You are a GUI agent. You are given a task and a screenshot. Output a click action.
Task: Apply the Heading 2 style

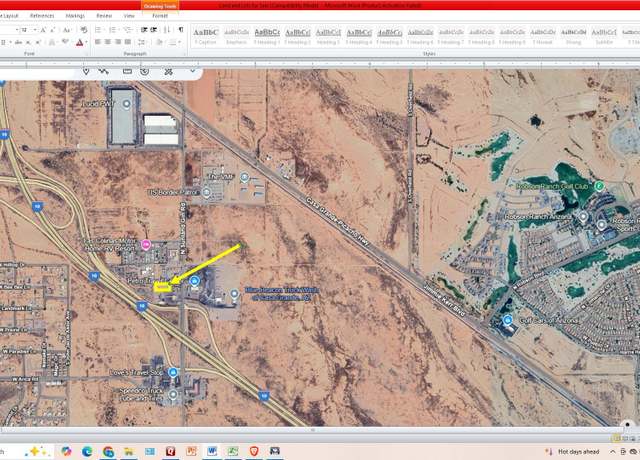(x=298, y=36)
